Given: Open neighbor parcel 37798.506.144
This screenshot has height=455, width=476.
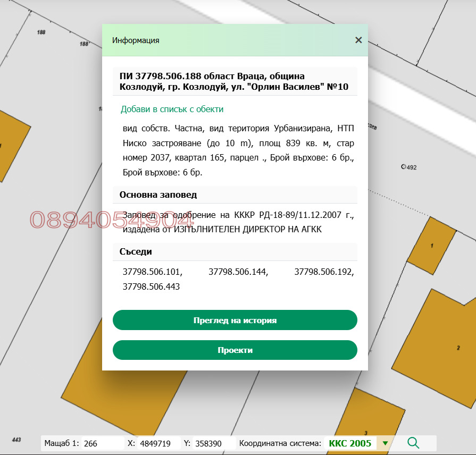Looking at the screenshot, I should (x=238, y=272).
